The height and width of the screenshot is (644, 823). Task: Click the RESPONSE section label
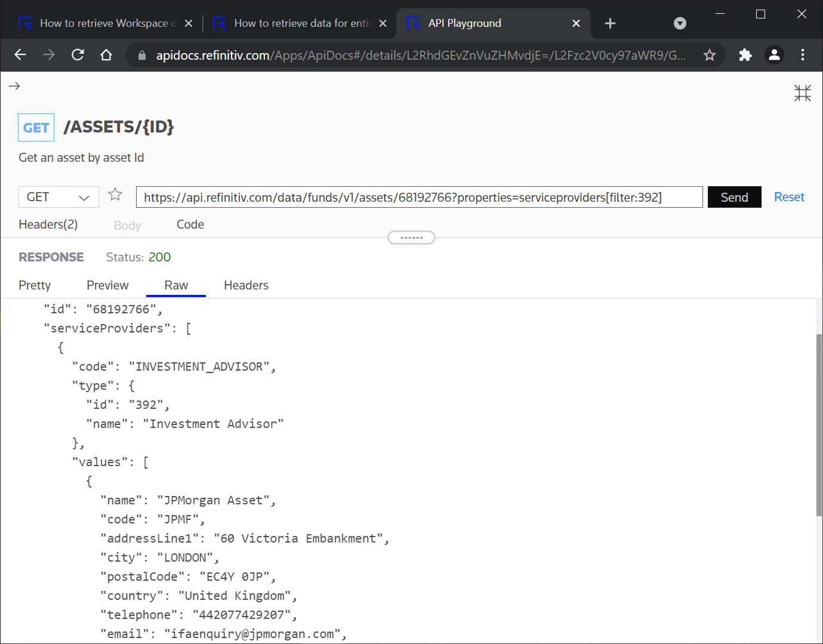click(x=51, y=257)
